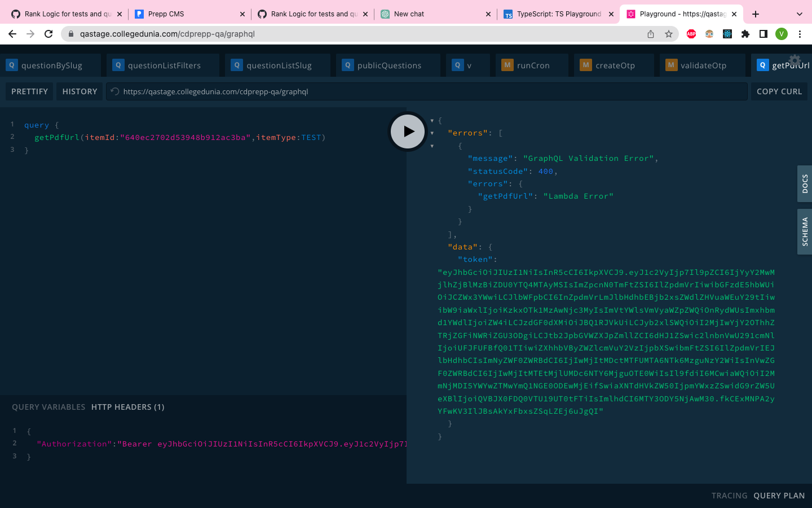The width and height of the screenshot is (812, 508).
Task: Click COPY CURL button
Action: [x=779, y=91]
